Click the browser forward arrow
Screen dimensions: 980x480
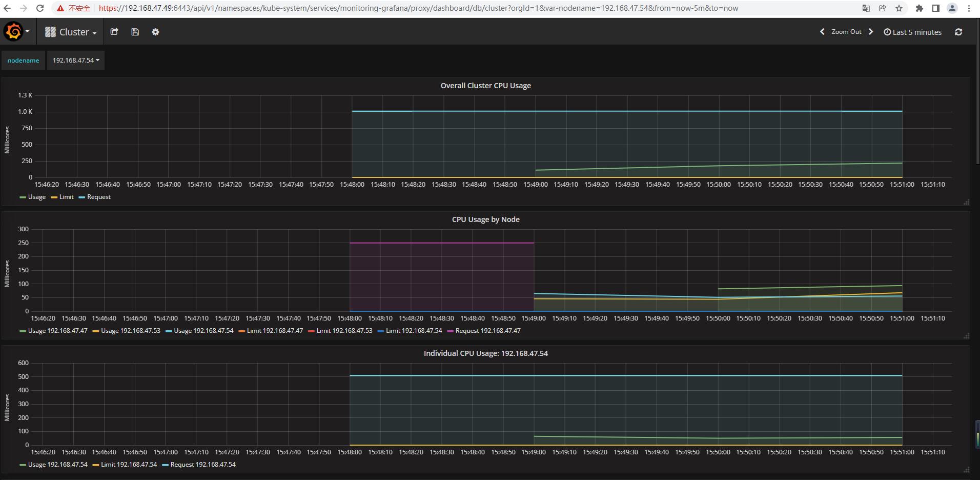23,8
